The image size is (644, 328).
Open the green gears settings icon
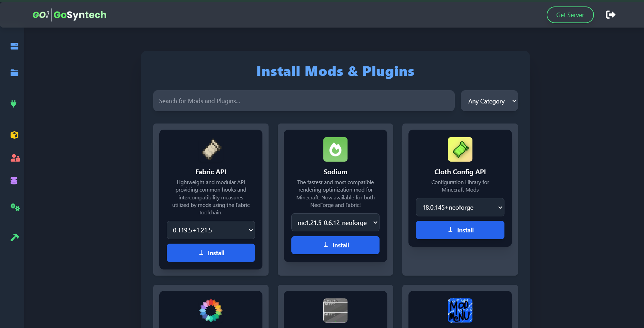click(15, 207)
